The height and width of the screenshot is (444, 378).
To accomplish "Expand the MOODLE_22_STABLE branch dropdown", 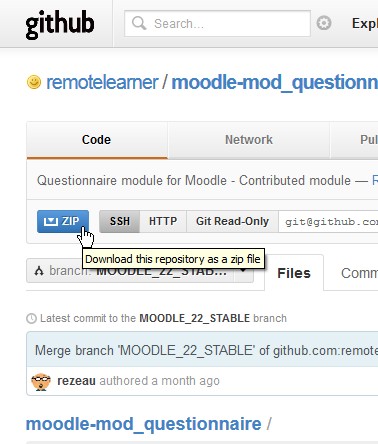I will (140, 271).
